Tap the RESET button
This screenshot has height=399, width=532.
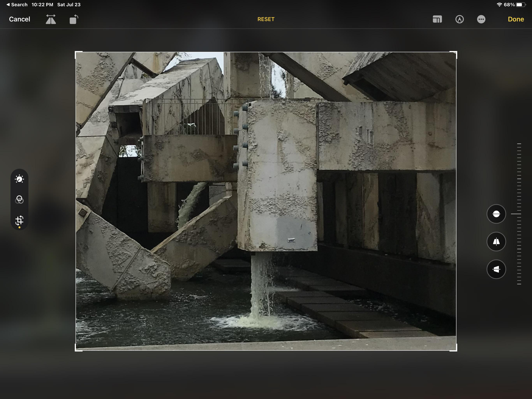tap(266, 19)
